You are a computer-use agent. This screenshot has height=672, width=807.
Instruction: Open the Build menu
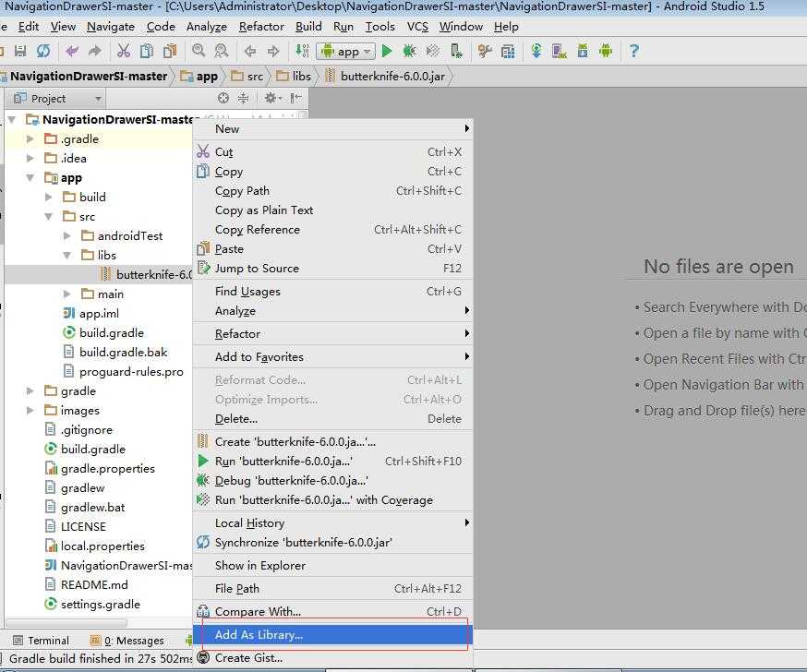[308, 26]
